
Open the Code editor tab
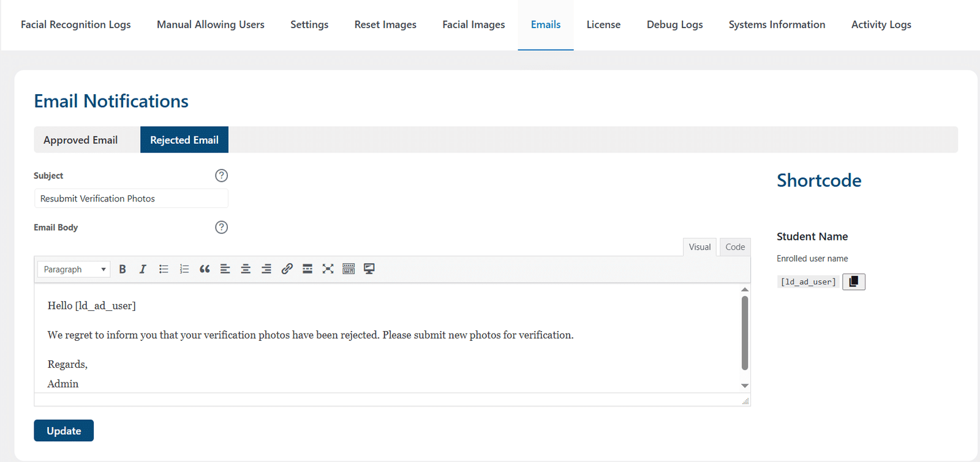(735, 247)
